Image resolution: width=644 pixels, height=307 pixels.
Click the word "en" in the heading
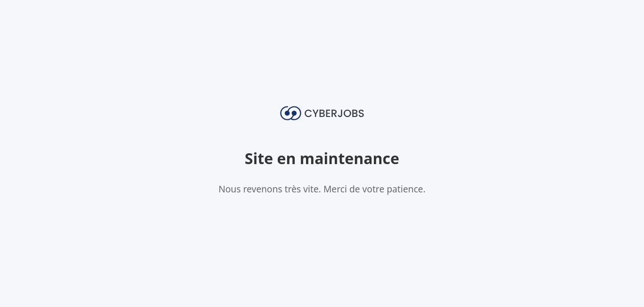pyautogui.click(x=286, y=160)
